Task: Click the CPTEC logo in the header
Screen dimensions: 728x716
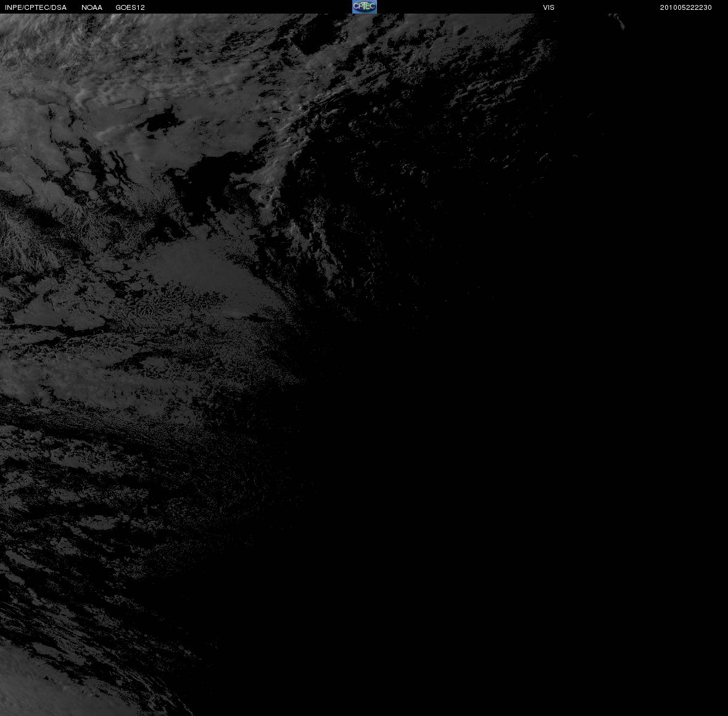Action: pos(365,7)
